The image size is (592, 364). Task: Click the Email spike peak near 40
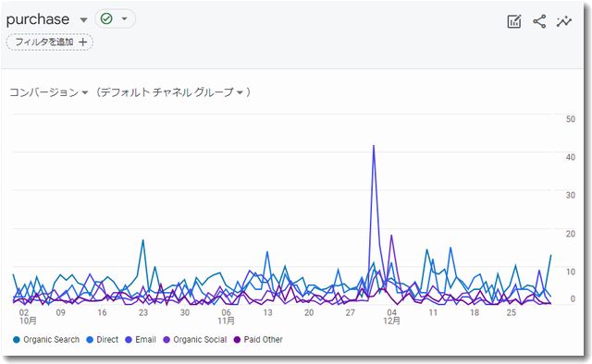[x=374, y=146]
